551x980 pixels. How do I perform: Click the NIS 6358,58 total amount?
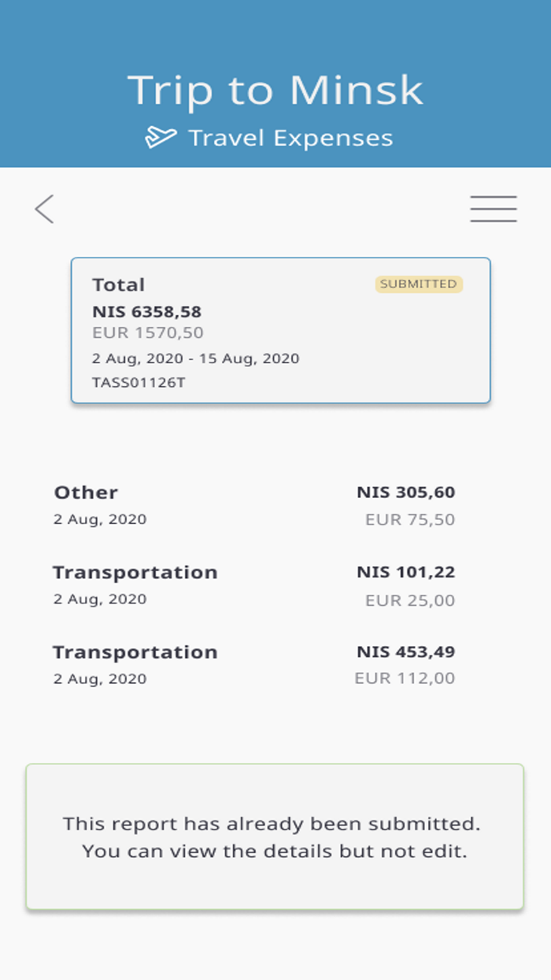[x=147, y=311]
